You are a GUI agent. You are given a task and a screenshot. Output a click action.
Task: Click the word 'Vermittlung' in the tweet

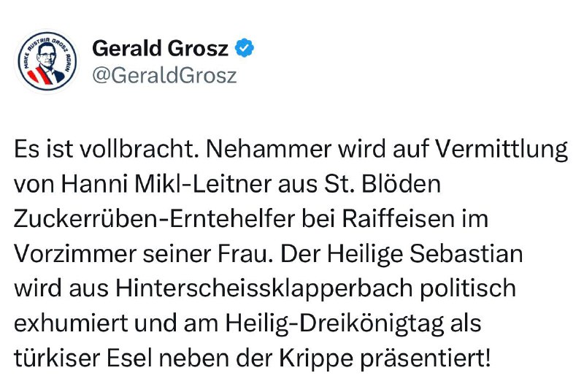click(x=502, y=150)
